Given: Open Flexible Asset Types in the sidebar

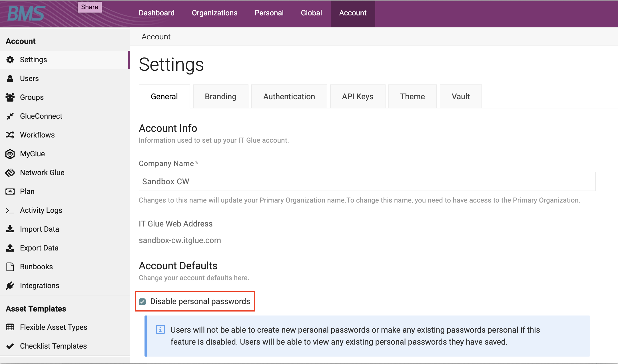Looking at the screenshot, I should (65, 327).
